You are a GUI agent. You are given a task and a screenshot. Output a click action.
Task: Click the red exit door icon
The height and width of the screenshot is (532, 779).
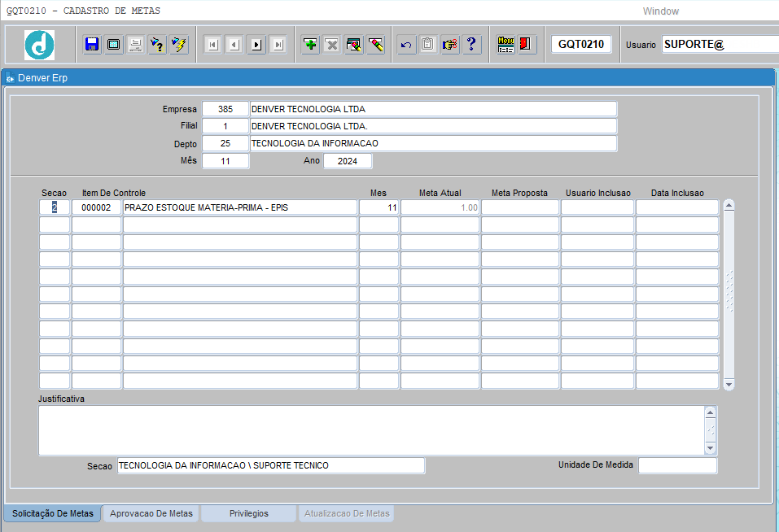[x=526, y=45]
